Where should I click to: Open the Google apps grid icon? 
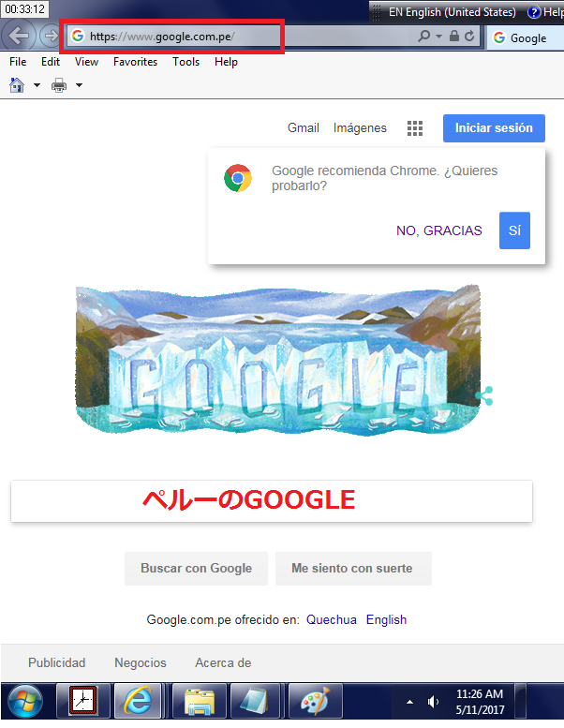coord(414,128)
